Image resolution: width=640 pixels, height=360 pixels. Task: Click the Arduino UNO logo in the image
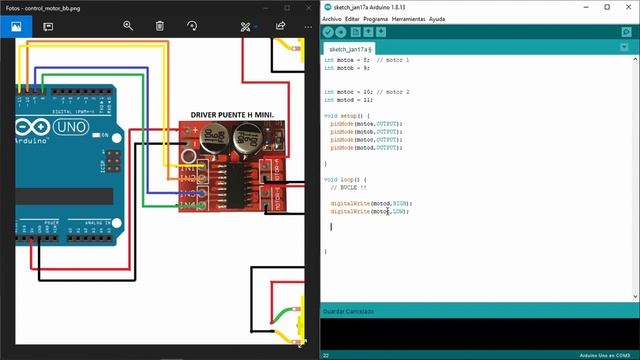(x=52, y=127)
